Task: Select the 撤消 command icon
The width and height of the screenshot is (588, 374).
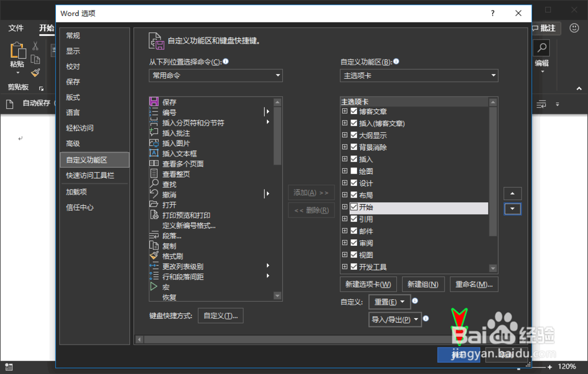Action: pyautogui.click(x=155, y=193)
